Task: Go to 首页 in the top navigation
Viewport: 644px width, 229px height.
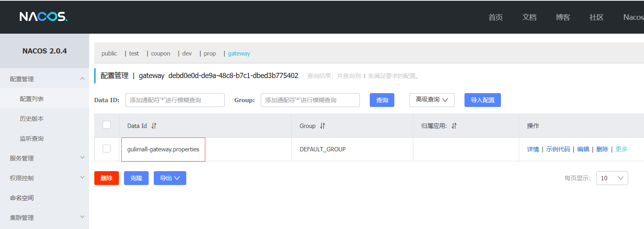Action: (x=495, y=17)
